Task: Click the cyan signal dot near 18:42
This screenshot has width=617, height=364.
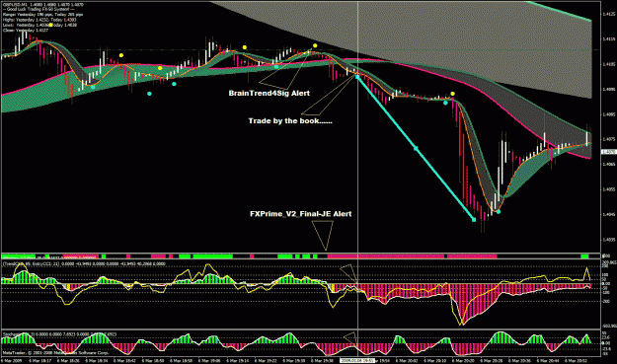Action: [x=149, y=94]
